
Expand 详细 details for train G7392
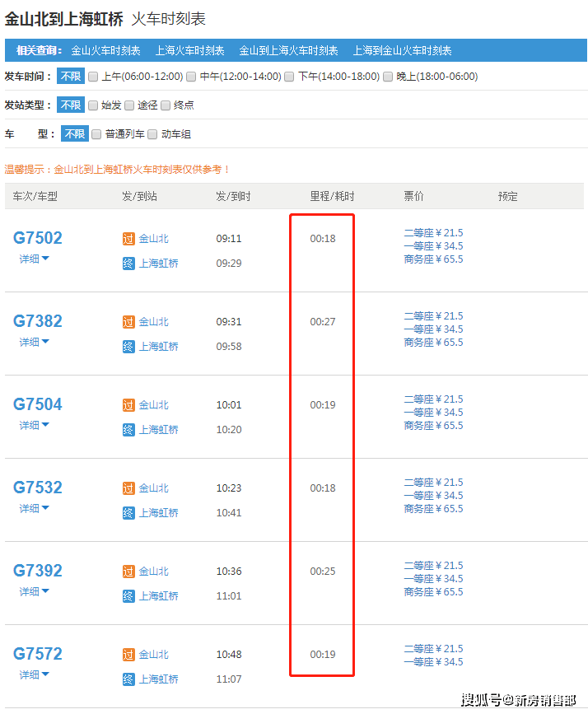click(34, 591)
